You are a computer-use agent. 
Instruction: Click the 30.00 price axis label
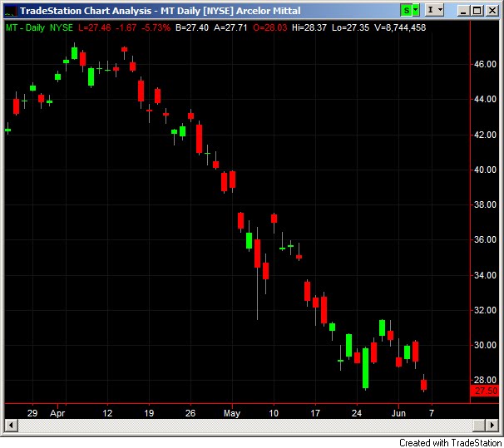[485, 345]
